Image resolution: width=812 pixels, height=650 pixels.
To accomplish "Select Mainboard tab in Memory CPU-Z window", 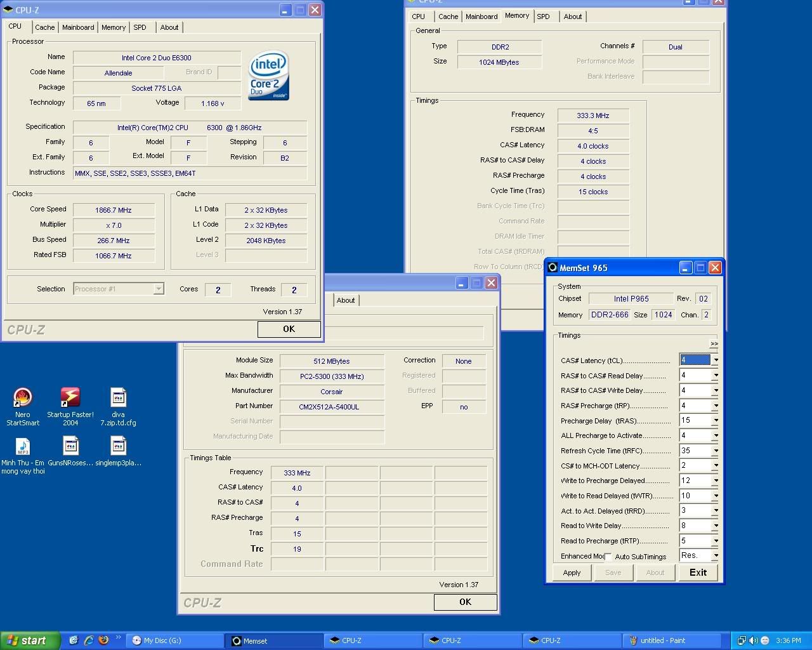I will pyautogui.click(x=481, y=17).
